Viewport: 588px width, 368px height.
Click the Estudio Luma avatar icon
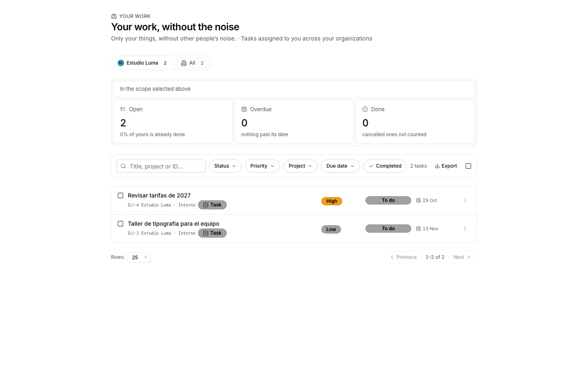(x=121, y=63)
